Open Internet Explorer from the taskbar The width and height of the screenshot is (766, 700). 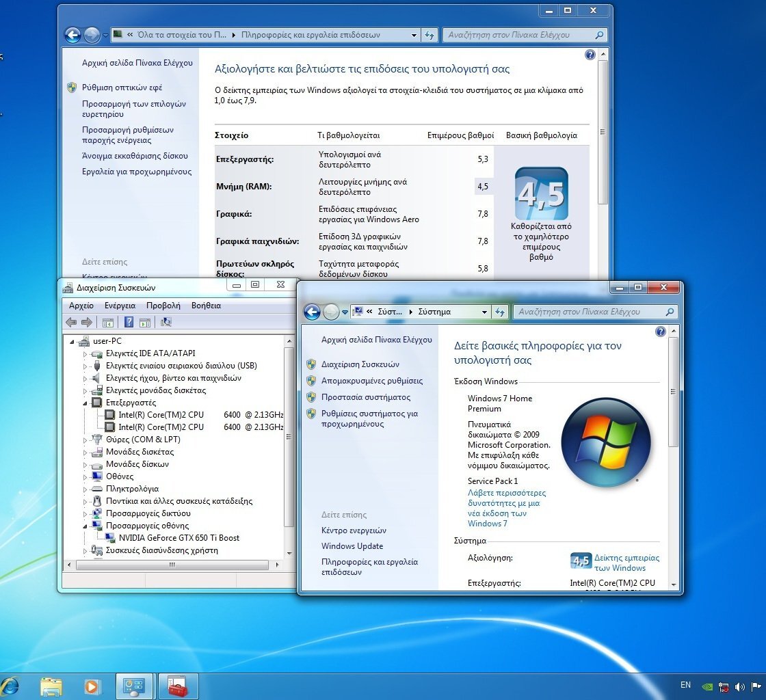10,686
